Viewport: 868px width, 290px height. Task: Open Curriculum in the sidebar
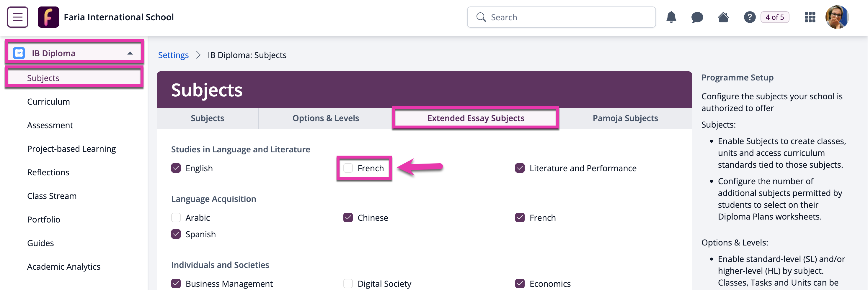pos(48,102)
